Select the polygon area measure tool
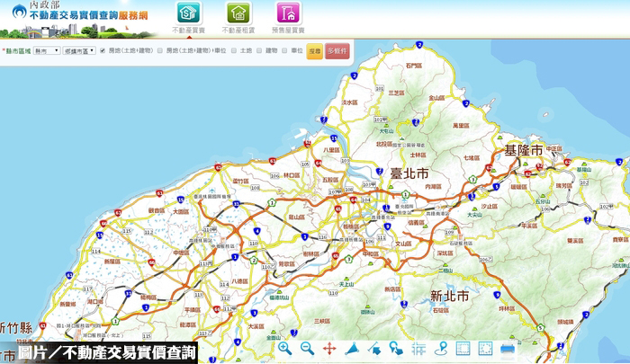This screenshot has height=364, width=630. [352, 349]
